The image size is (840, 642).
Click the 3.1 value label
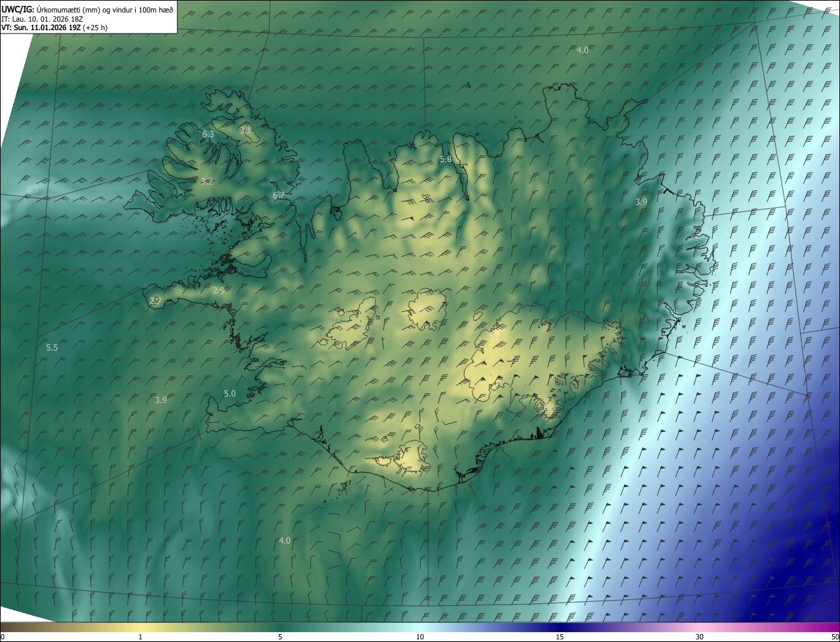(x=245, y=131)
